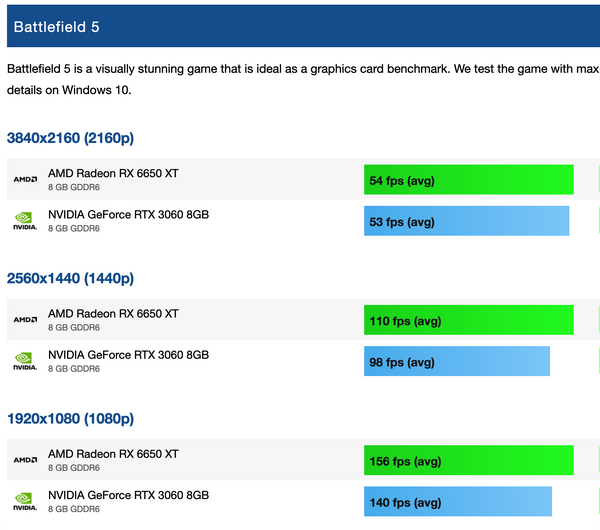Open NVIDIA GeForce RTX 3060 8GB under 1440p
This screenshot has height=530, width=600.
click(129, 355)
